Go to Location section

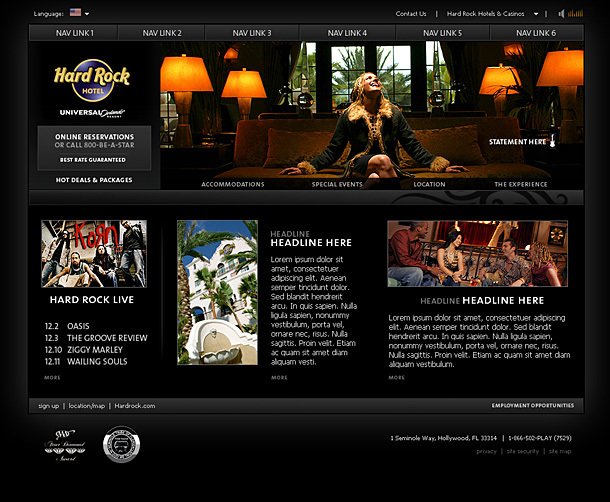pyautogui.click(x=429, y=184)
